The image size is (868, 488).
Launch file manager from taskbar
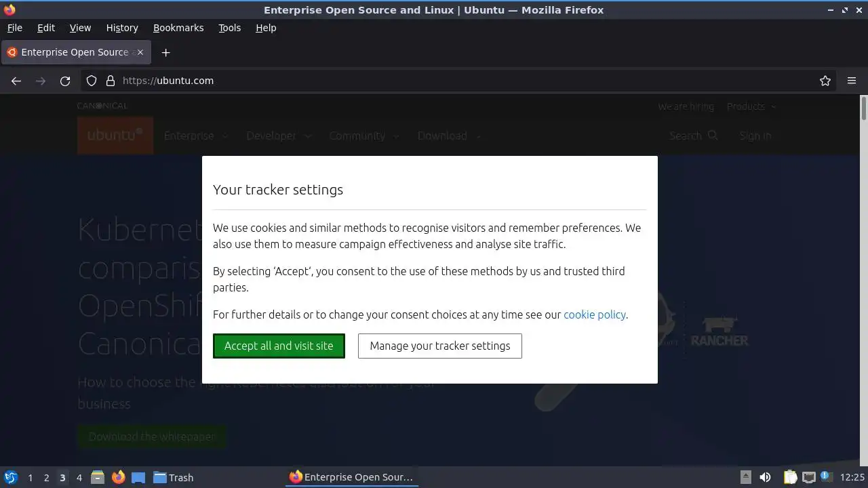(98, 477)
